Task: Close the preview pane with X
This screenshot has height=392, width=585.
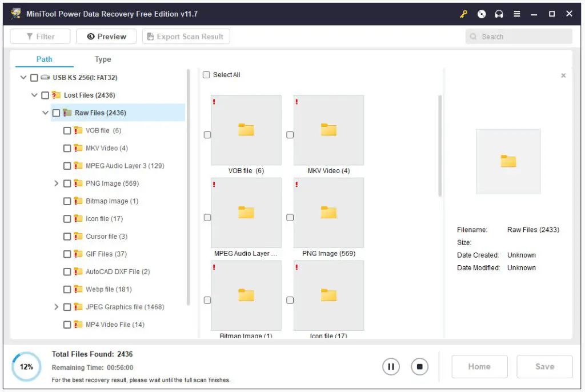Action: point(563,75)
